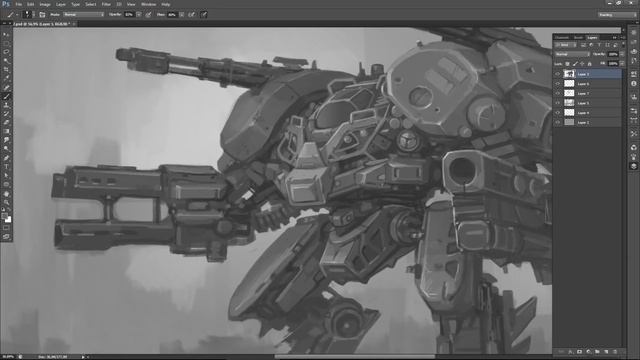Open the brush Opacity slider arrow
640x360 pixels.
click(139, 15)
